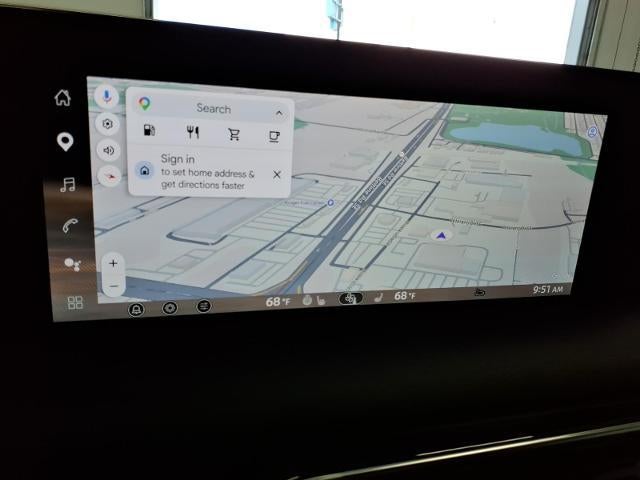Search for gas stations icon

point(149,130)
